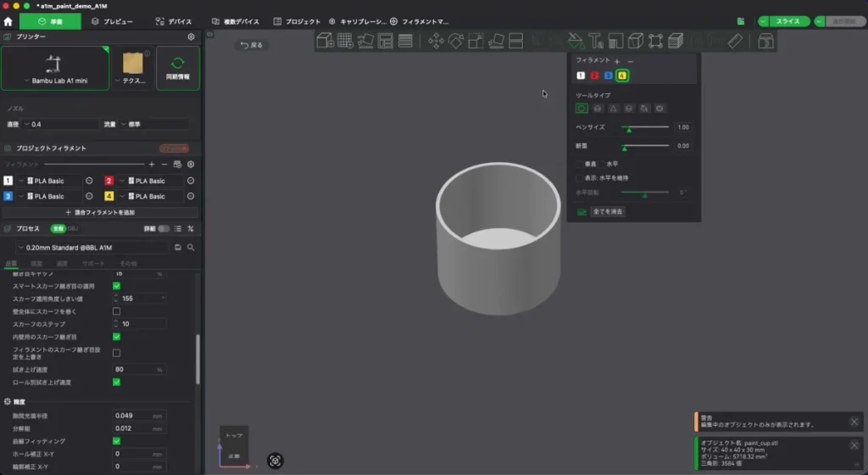Open the サポート process settings tab

click(93, 264)
